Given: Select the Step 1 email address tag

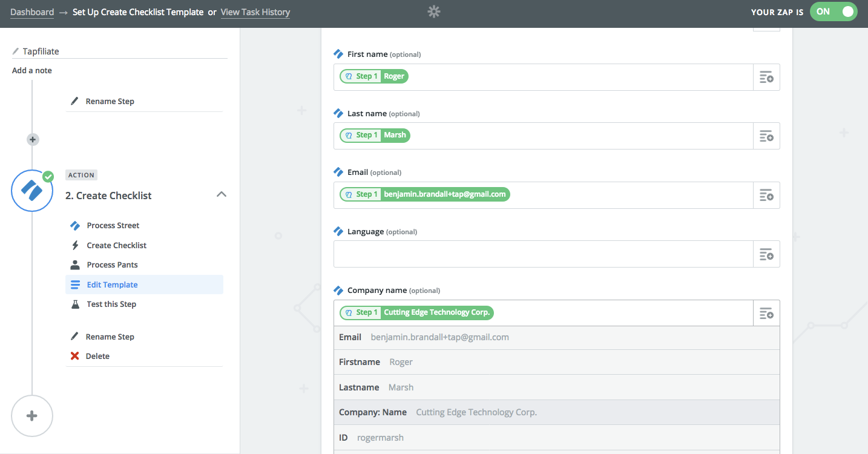Looking at the screenshot, I should click(x=425, y=194).
